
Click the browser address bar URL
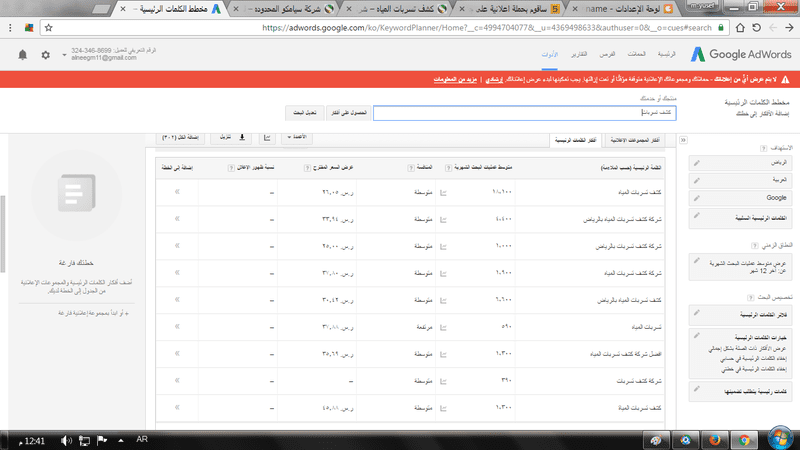pyautogui.click(x=487, y=28)
